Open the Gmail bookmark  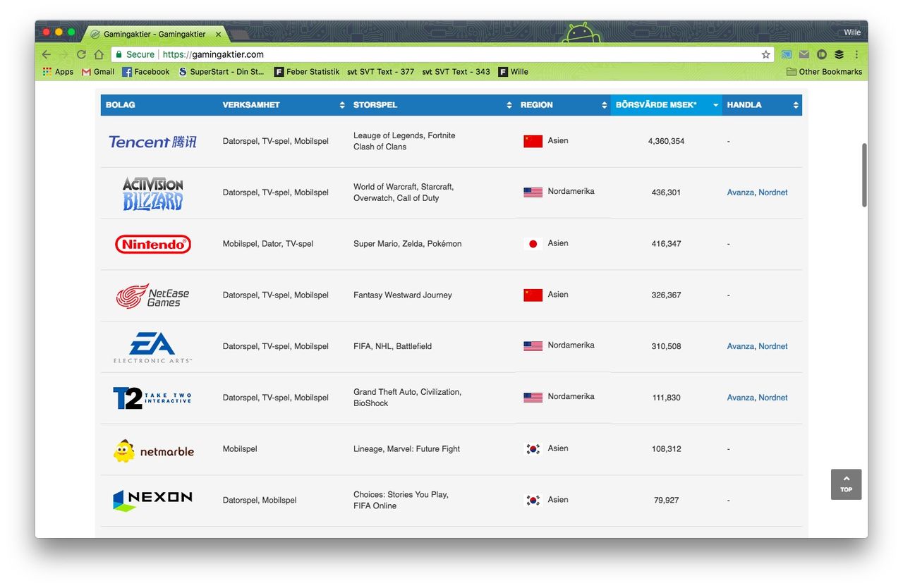coord(98,72)
